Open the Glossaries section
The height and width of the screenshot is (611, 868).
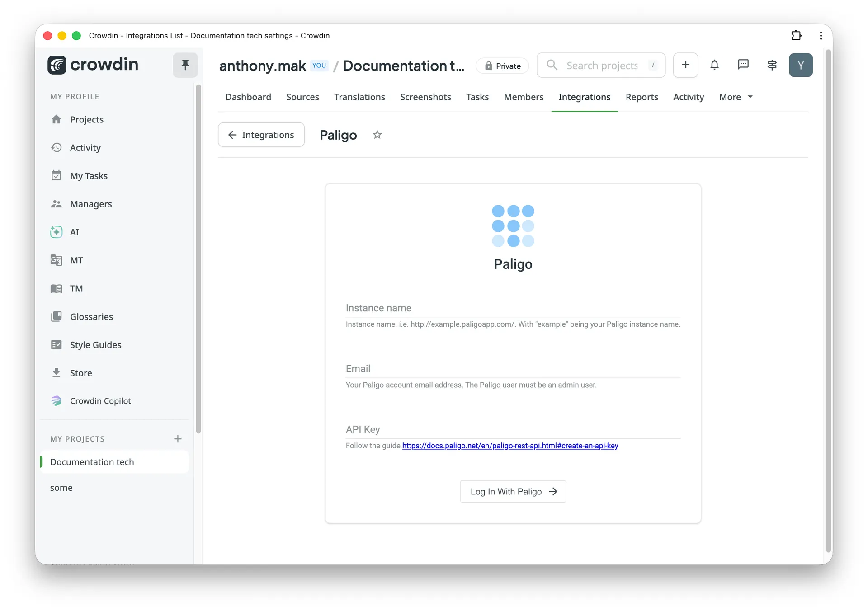click(x=91, y=316)
